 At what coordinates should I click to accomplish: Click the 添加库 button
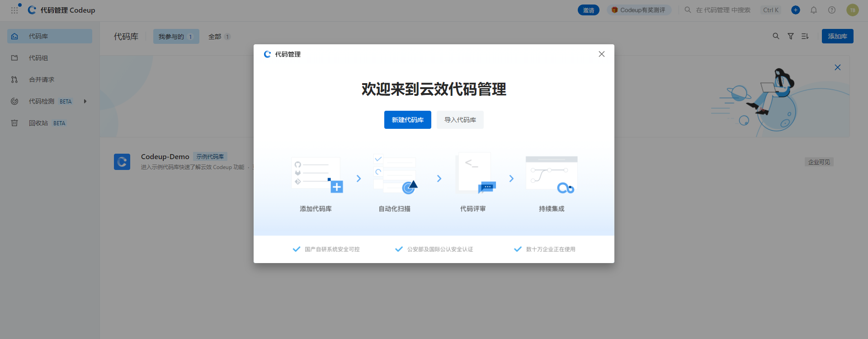tap(837, 36)
